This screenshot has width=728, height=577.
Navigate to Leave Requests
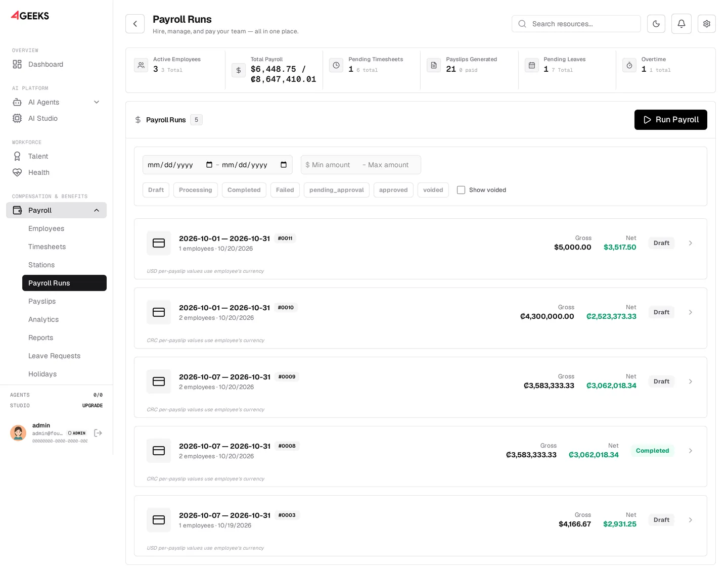coord(64,356)
